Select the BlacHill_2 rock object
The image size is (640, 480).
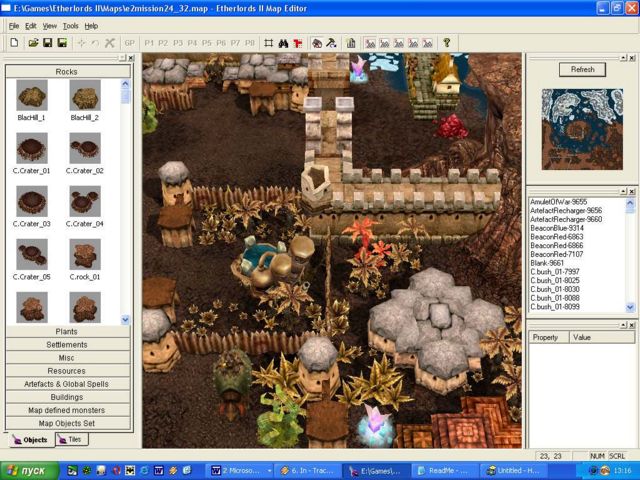(x=85, y=96)
